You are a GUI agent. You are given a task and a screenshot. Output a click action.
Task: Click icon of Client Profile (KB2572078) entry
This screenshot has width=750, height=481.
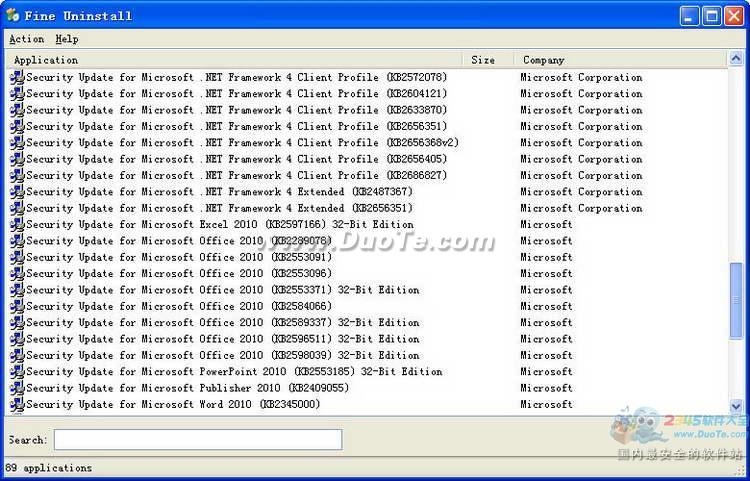click(17, 77)
